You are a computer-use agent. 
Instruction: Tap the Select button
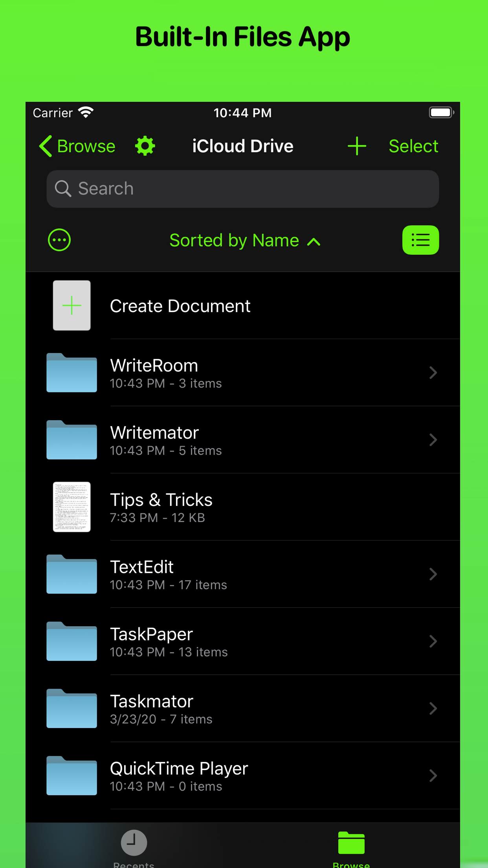click(413, 146)
